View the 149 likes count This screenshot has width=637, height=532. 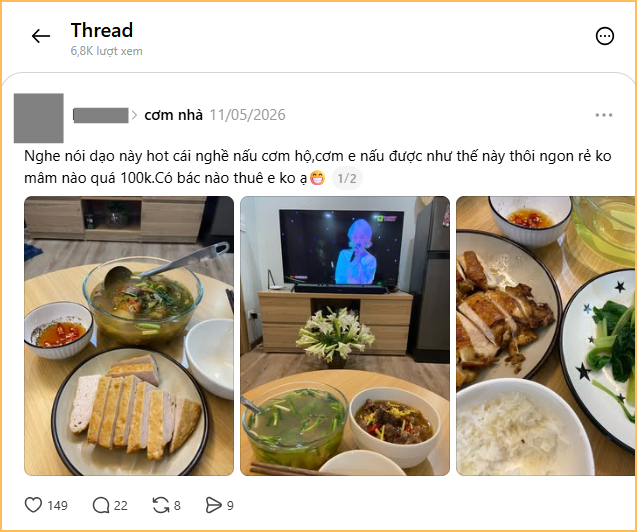pos(57,506)
